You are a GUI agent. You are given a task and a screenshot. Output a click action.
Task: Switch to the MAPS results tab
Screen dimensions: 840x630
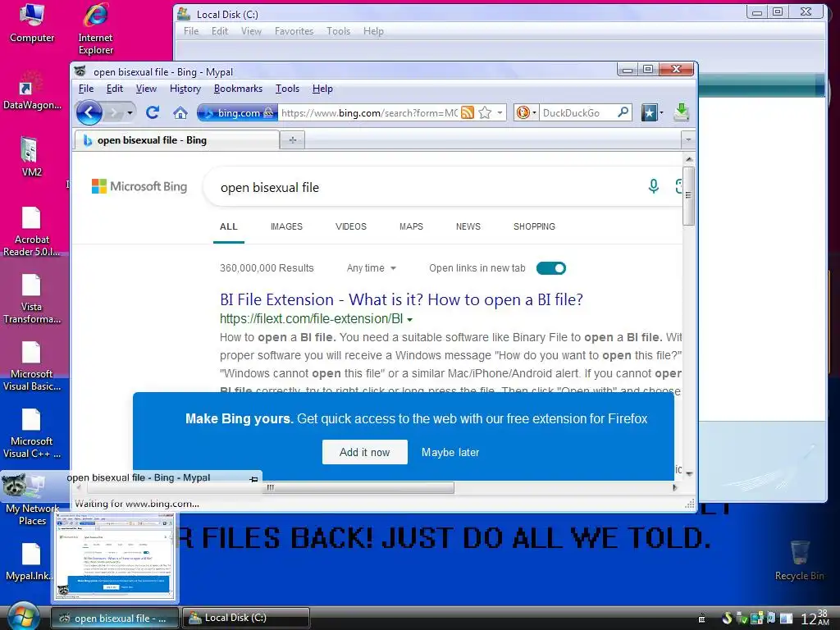[411, 226]
